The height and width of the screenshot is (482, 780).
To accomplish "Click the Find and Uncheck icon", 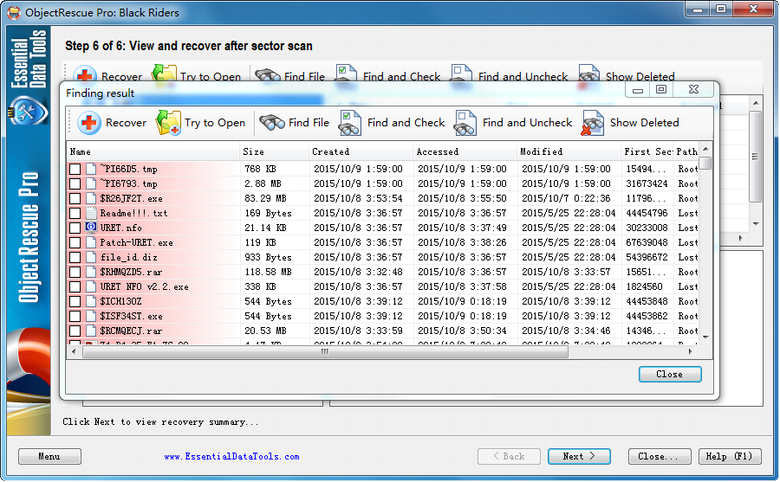I will pyautogui.click(x=466, y=123).
